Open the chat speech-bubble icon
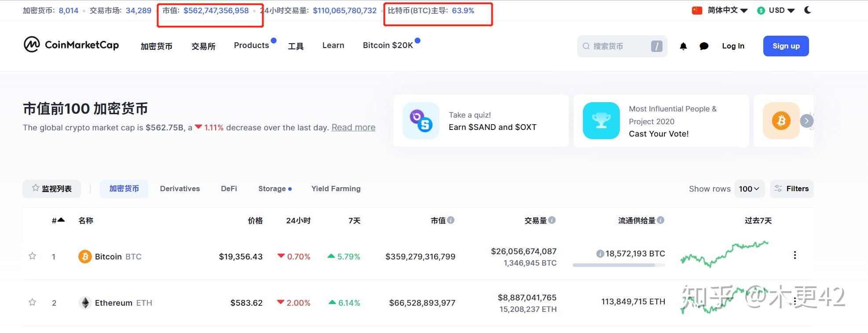This screenshot has height=333, width=868. (704, 46)
